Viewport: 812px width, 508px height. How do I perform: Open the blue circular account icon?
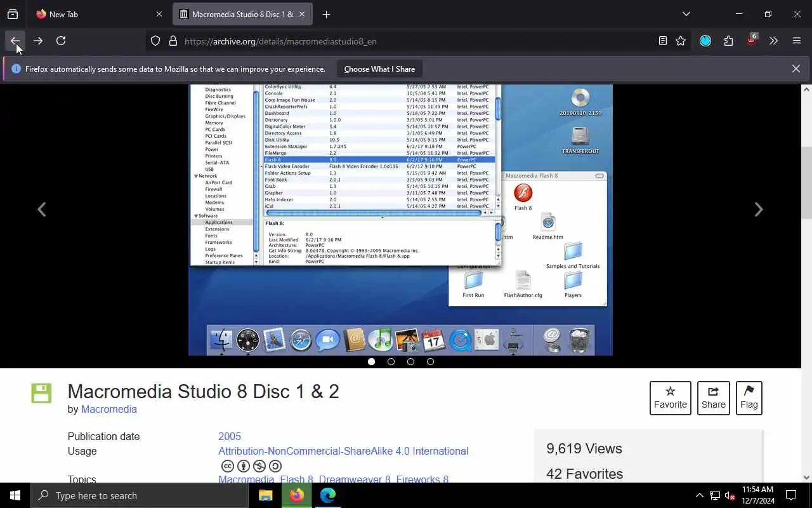click(x=705, y=41)
